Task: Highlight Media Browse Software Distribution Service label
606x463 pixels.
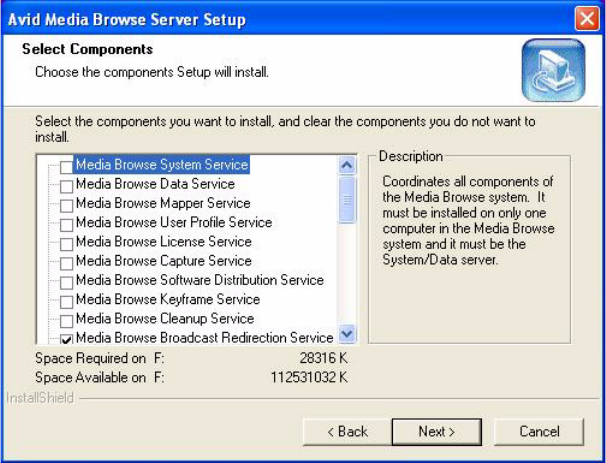Action: [200, 280]
